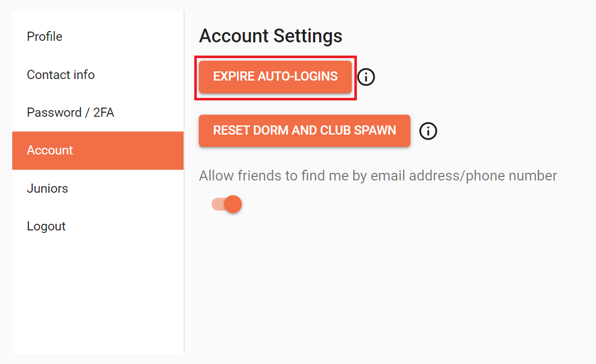Click the info icon beside Reset Dorm and Club Spawn
This screenshot has width=596, height=364.
pyautogui.click(x=428, y=131)
